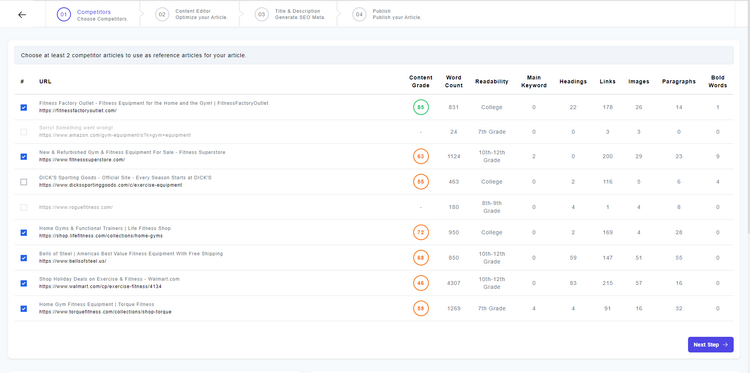750x373 pixels.
Task: Click the Home Gyms & Functional Trainers title
Action: (105, 229)
